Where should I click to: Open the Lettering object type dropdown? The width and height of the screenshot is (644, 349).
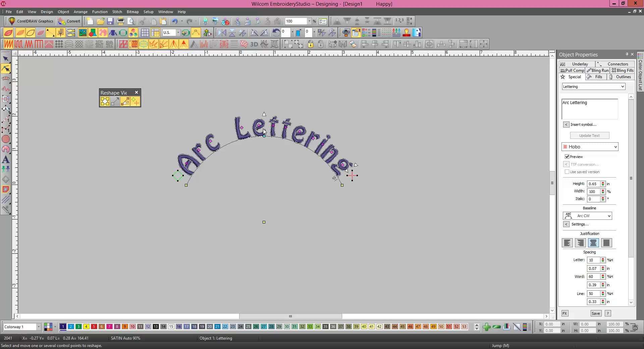(x=593, y=86)
